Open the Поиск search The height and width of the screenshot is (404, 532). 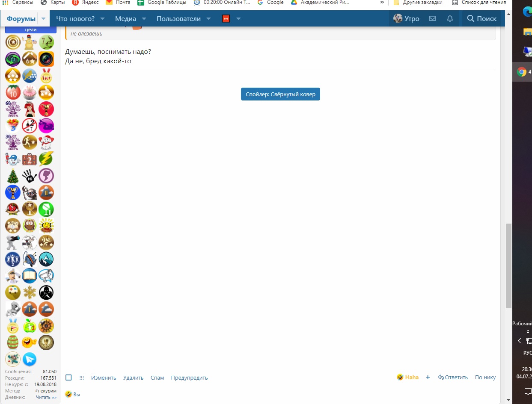(482, 19)
